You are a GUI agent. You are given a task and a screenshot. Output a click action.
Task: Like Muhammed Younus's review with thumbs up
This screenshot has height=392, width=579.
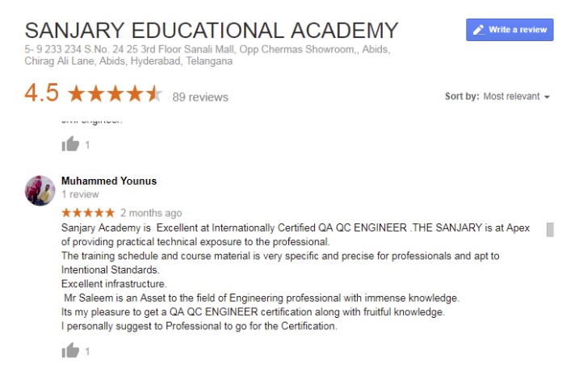tap(70, 351)
